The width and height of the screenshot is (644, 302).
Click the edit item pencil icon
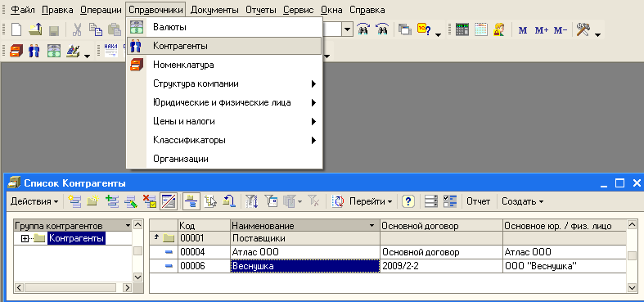(131, 201)
